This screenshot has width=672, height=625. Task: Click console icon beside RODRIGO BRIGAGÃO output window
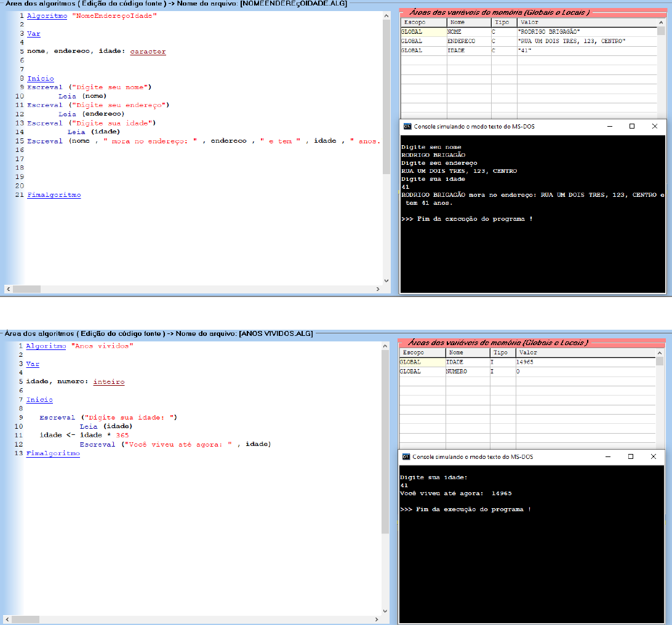pyautogui.click(x=407, y=126)
